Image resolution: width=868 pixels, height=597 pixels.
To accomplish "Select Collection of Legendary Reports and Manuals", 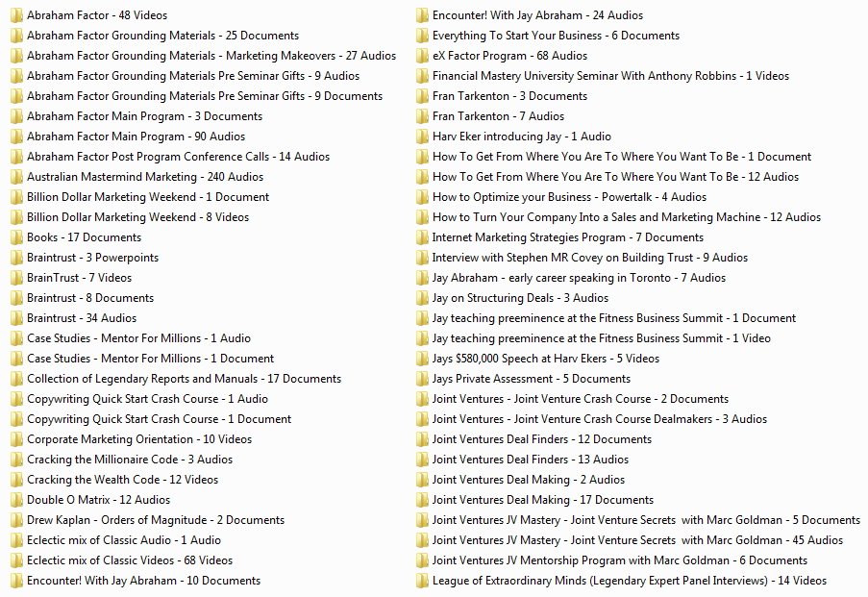I will 184,379.
